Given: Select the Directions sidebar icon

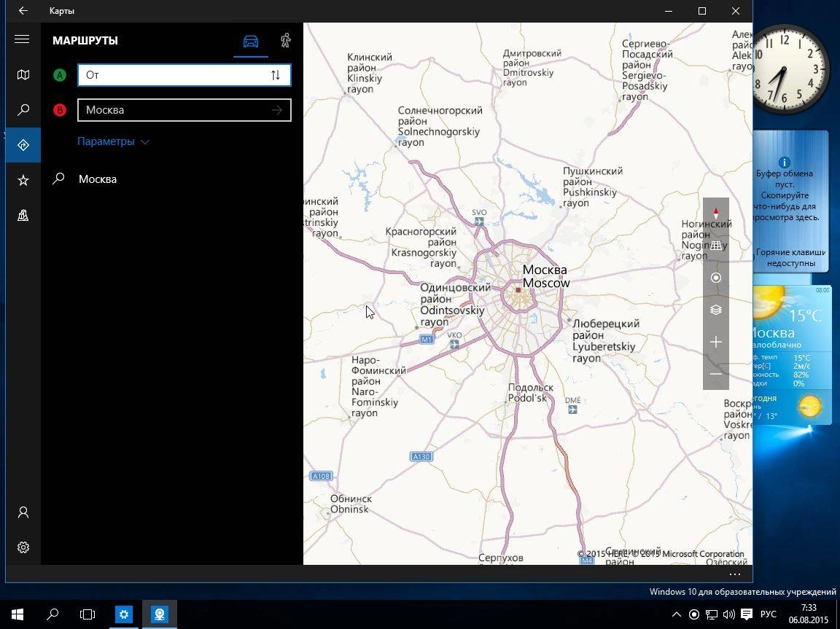Looking at the screenshot, I should 23,144.
